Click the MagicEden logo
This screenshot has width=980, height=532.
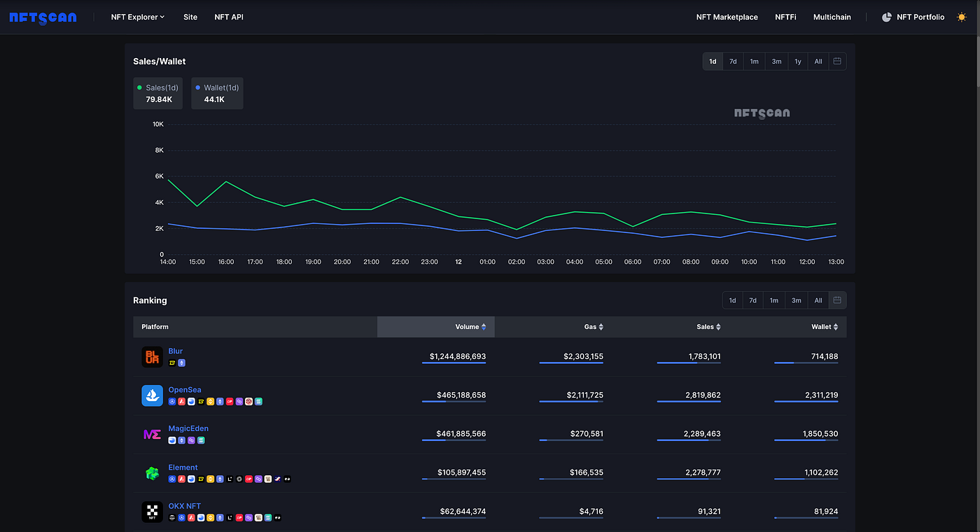point(152,434)
